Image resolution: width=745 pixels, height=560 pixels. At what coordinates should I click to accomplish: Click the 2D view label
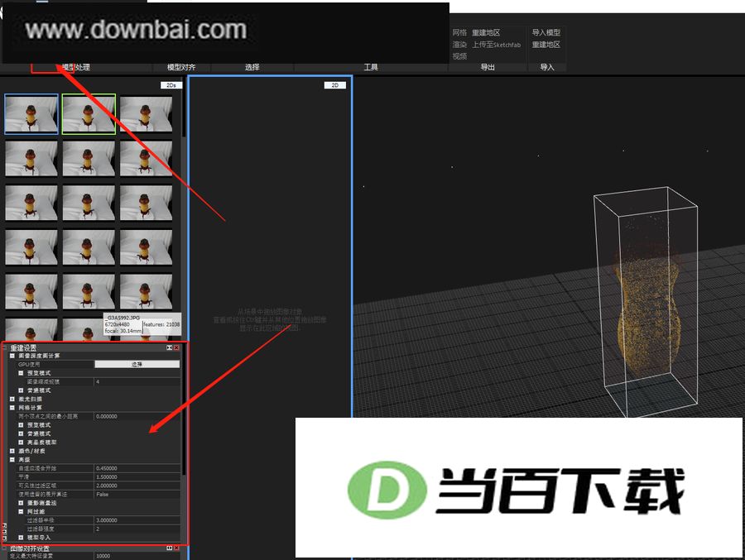click(335, 85)
